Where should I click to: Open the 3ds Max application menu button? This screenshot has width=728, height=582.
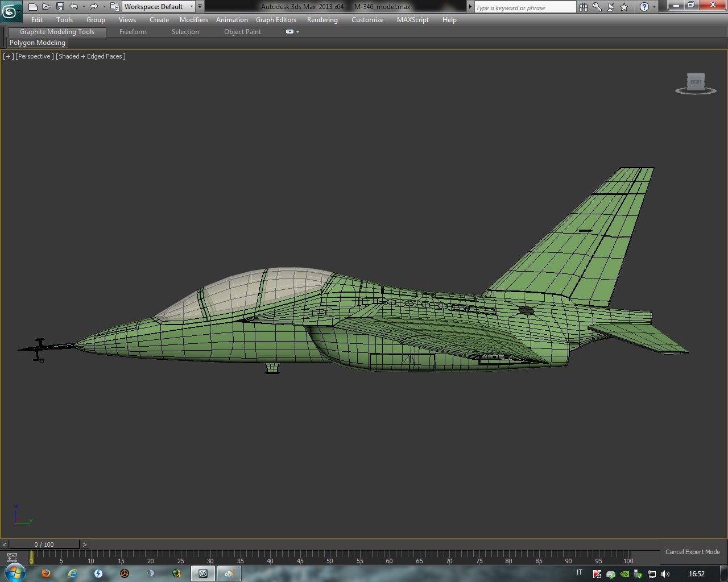click(11, 11)
